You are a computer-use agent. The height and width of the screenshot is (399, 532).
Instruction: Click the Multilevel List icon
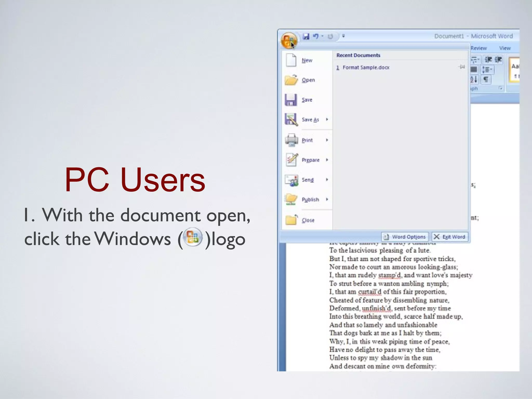point(476,60)
